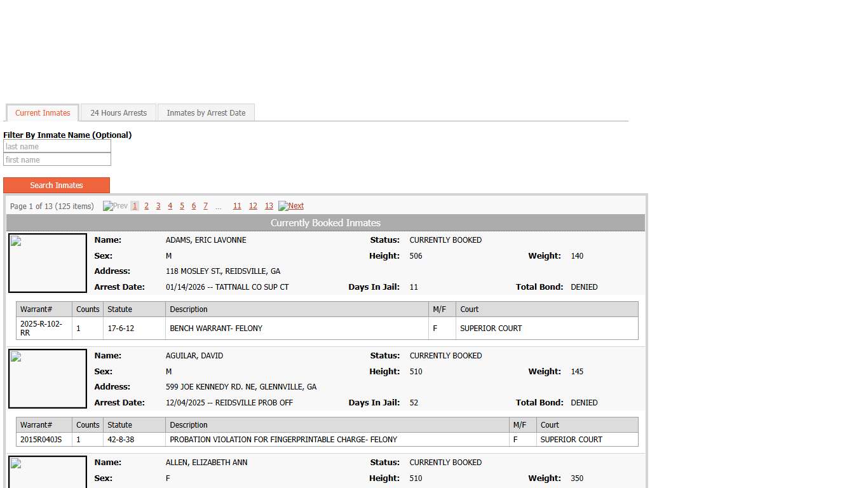
Task: Click the Prev page arrow icon
Action: (107, 206)
